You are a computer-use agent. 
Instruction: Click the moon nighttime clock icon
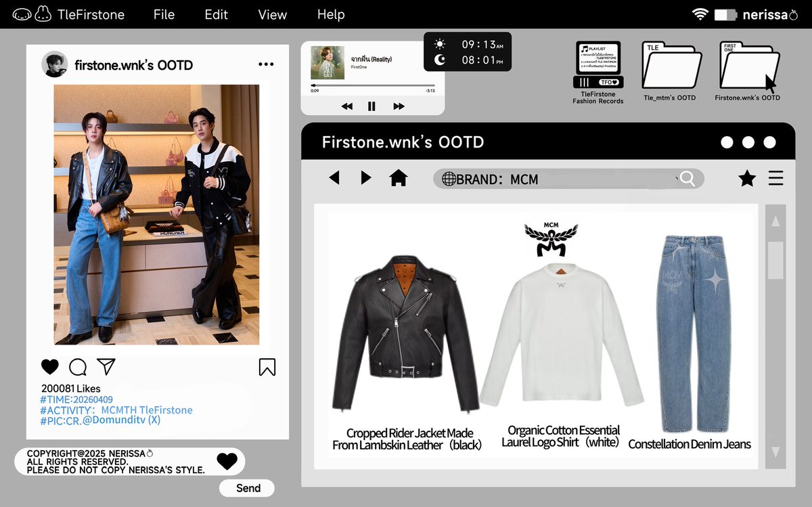click(440, 60)
